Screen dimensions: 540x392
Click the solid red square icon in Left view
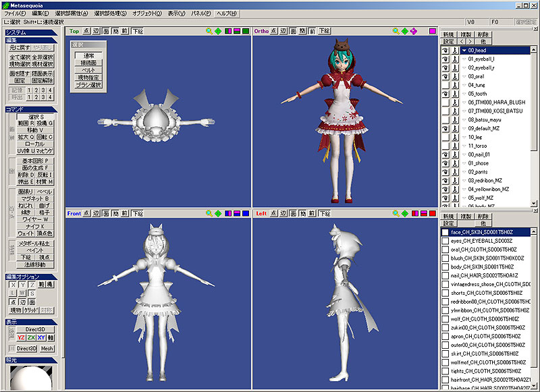pyautogui.click(x=433, y=213)
